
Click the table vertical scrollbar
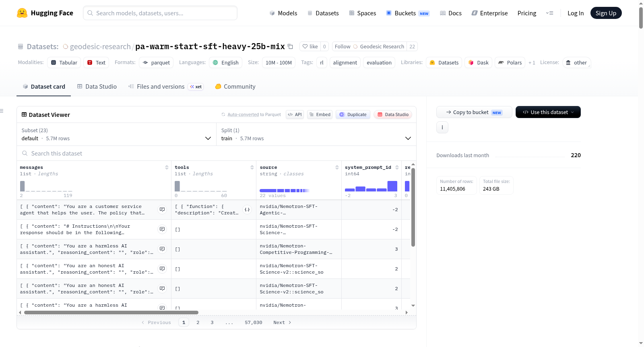(413, 207)
